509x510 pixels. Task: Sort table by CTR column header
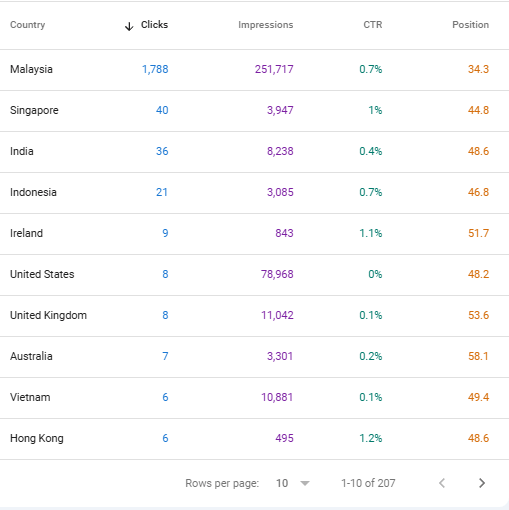[x=373, y=25]
